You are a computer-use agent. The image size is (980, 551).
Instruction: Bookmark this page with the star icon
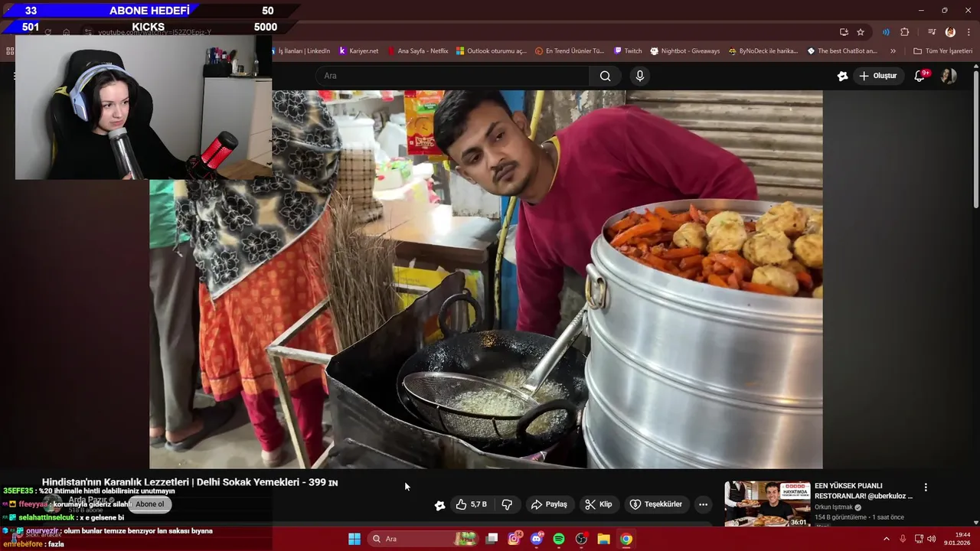coord(861,32)
